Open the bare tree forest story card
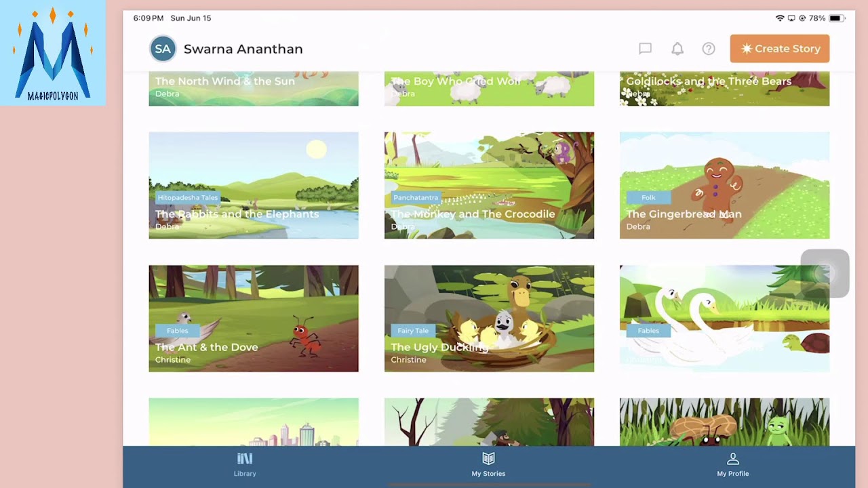Viewport: 868px width, 488px height. point(489,422)
